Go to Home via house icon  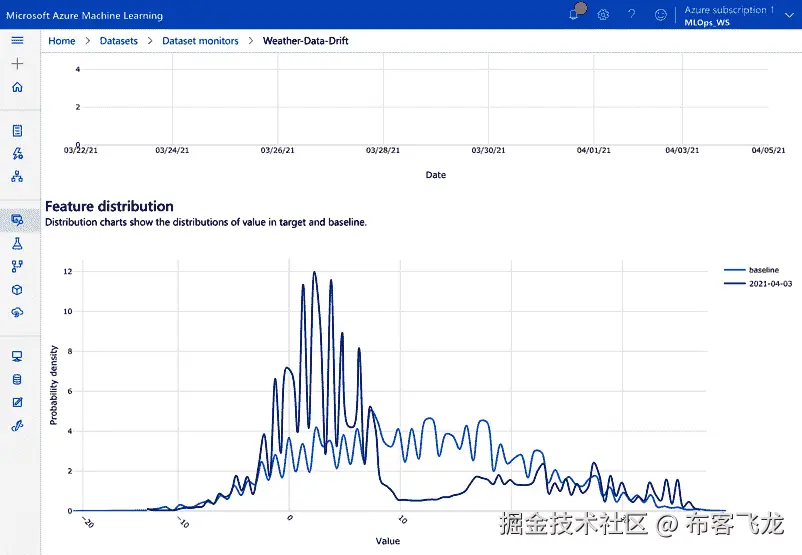pos(17,87)
